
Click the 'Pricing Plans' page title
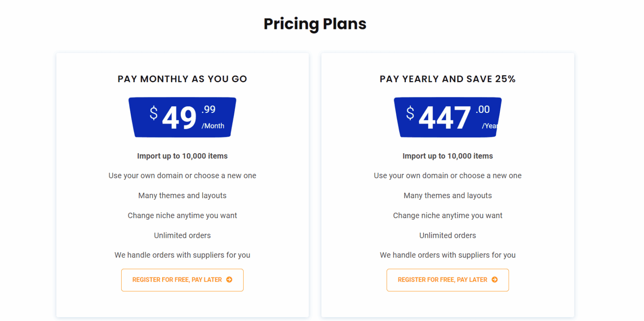pos(315,24)
